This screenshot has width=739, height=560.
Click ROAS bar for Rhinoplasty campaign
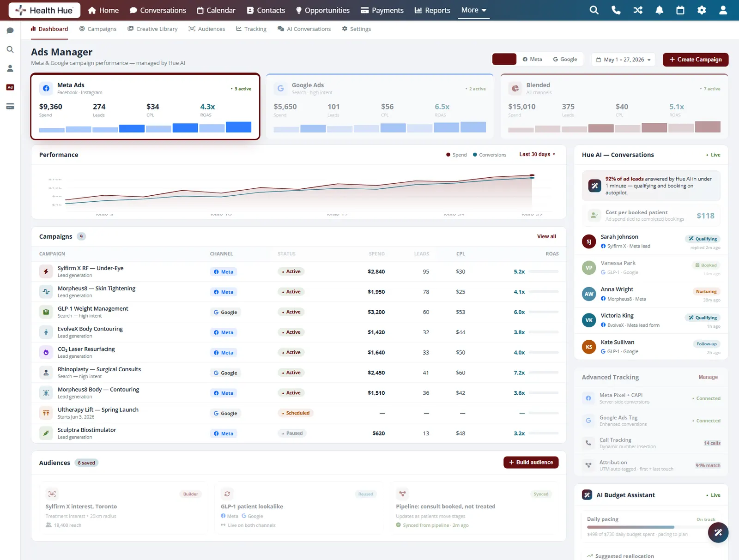click(x=544, y=373)
